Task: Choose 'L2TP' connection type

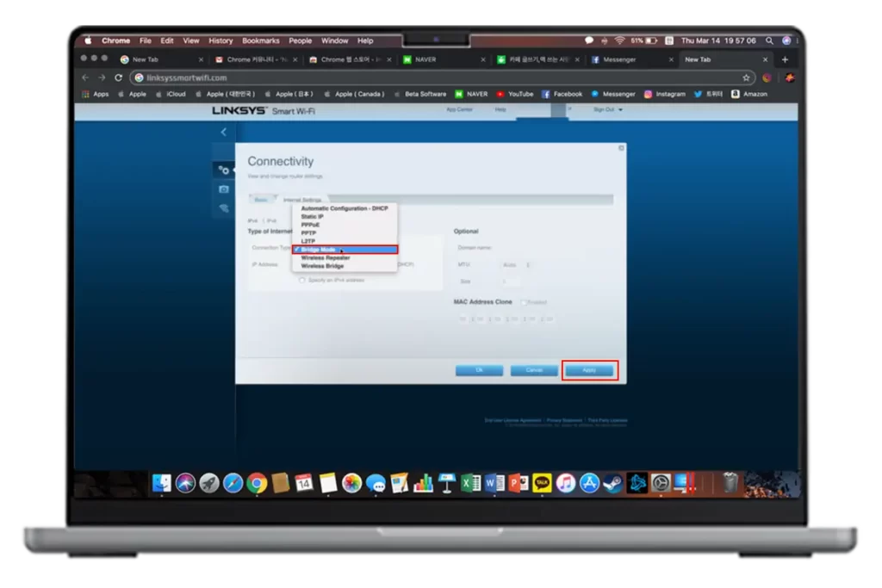Action: coord(345,240)
